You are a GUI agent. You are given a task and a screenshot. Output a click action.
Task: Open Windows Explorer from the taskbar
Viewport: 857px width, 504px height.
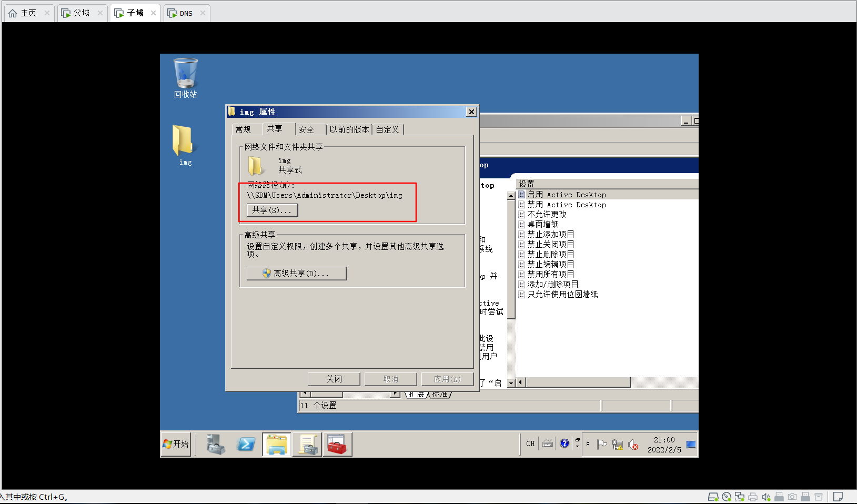click(276, 445)
